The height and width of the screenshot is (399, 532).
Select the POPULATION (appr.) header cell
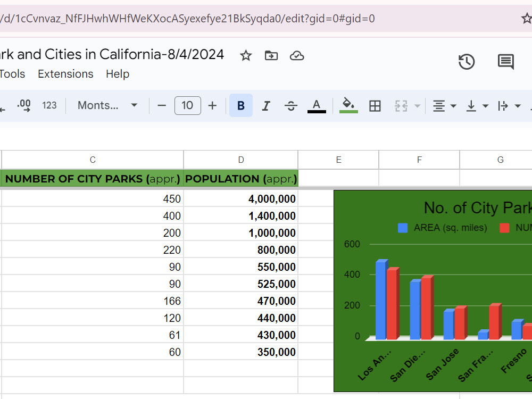pyautogui.click(x=241, y=178)
